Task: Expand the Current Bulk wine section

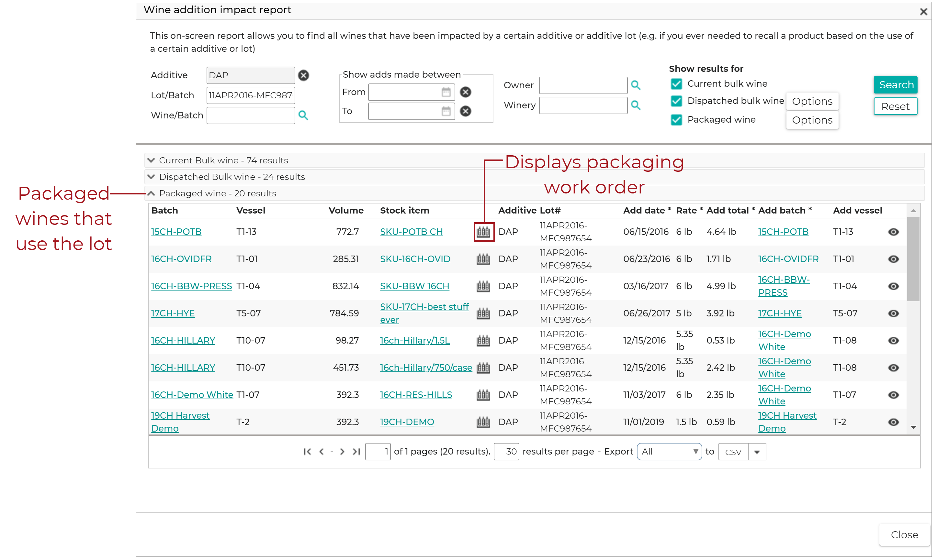Action: tap(151, 160)
